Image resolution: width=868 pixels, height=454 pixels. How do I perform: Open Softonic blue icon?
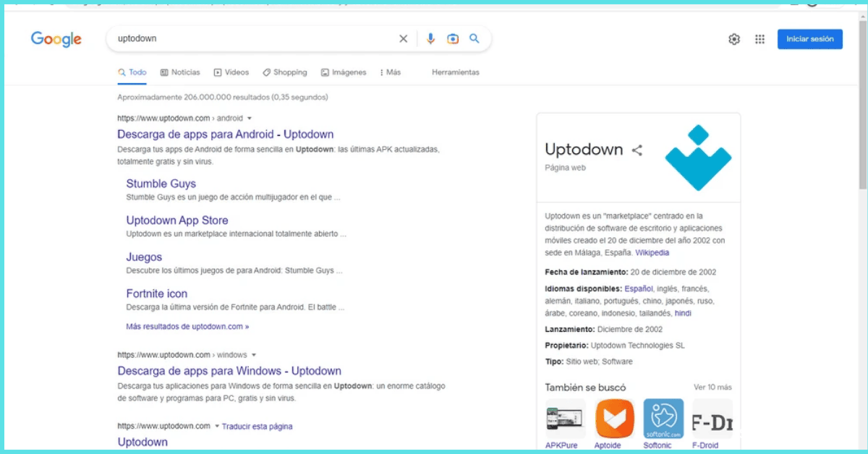(x=663, y=419)
